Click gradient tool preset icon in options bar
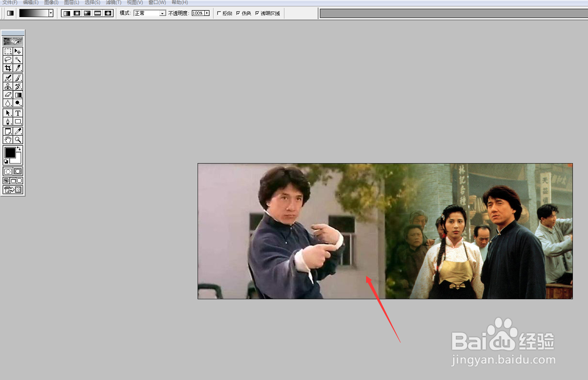The width and height of the screenshot is (588, 380). [x=10, y=13]
